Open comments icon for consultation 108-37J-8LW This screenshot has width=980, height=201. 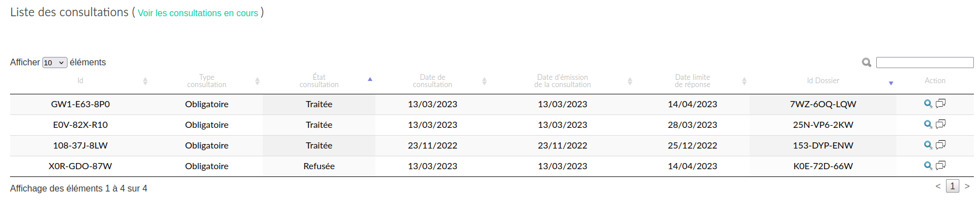(941, 145)
